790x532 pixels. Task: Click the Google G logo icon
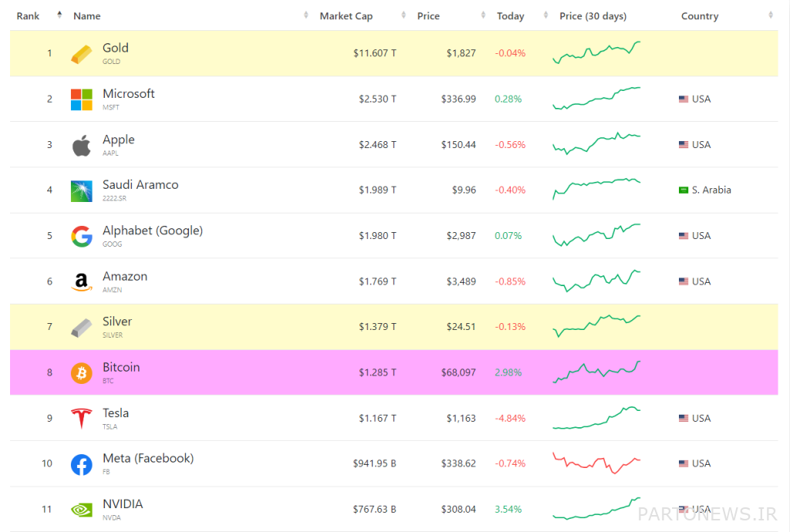coord(81,236)
